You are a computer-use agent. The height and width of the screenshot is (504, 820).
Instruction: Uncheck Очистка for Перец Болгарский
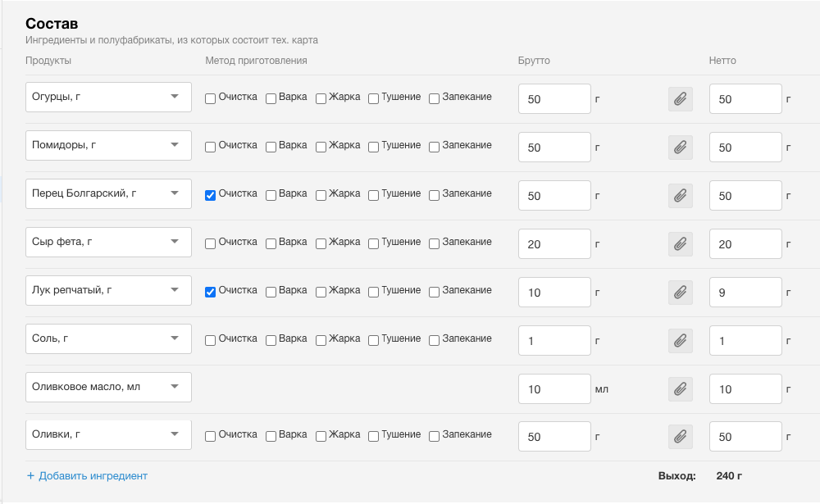(x=211, y=195)
